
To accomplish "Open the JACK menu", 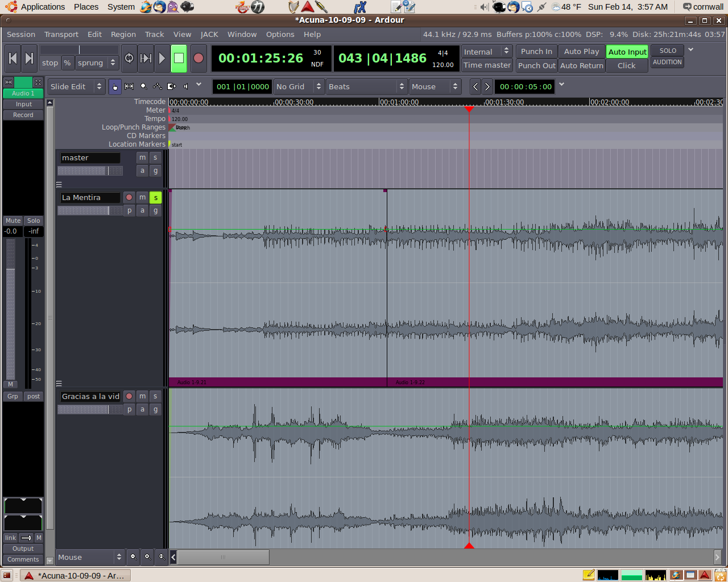I will 209,34.
